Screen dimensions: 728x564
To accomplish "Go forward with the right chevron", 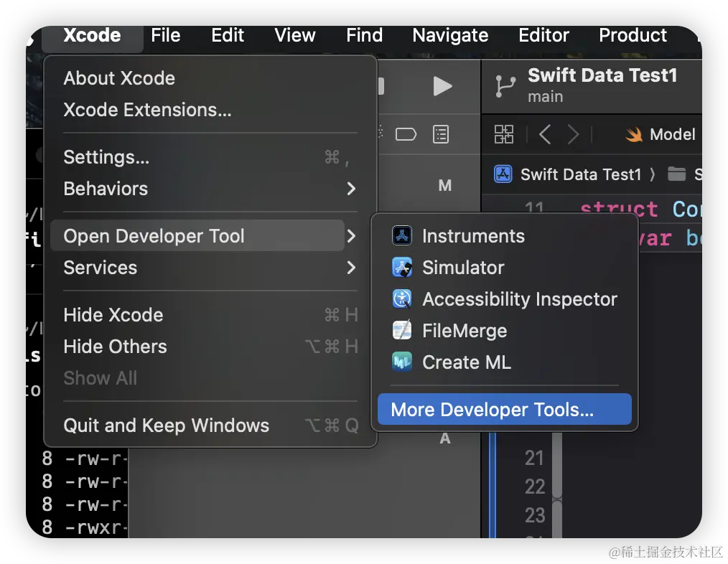I will [x=574, y=135].
